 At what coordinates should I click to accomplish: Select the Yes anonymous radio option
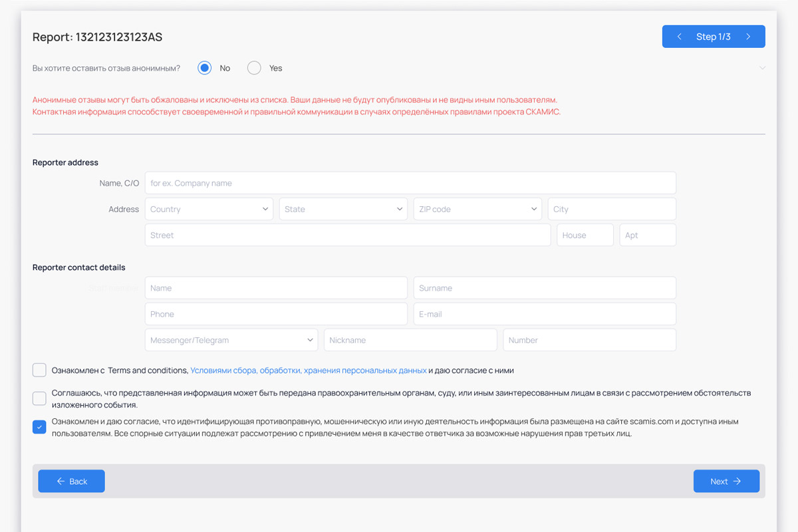(x=254, y=68)
